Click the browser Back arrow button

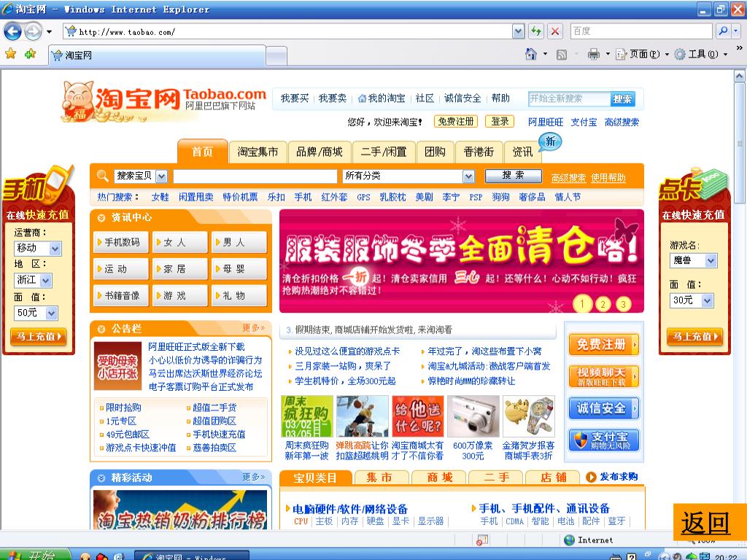point(12,32)
